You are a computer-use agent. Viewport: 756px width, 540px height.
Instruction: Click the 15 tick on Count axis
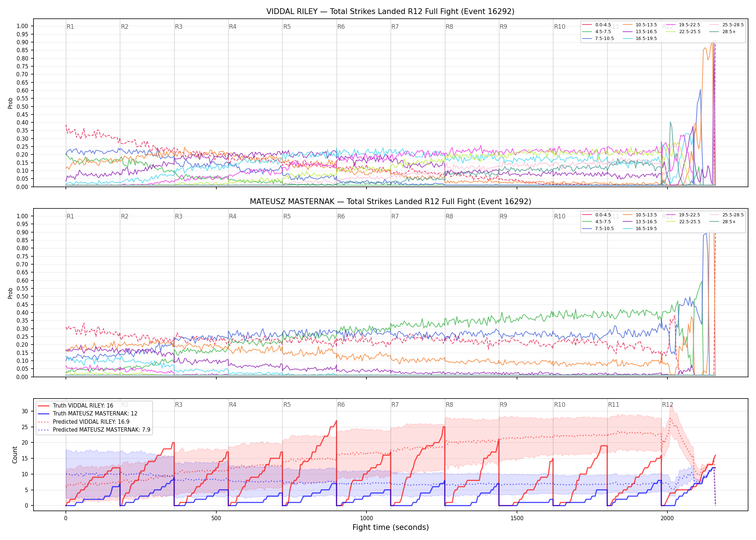[25, 458]
